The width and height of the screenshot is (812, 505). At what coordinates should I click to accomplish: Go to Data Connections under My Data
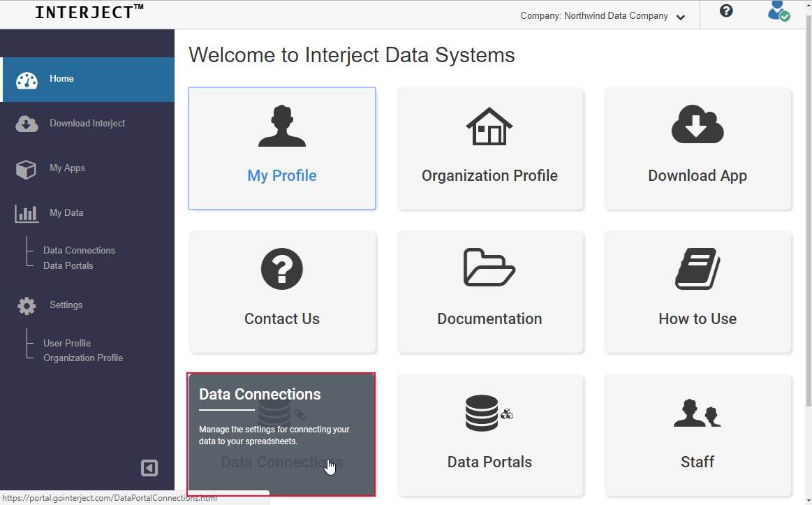[79, 250]
